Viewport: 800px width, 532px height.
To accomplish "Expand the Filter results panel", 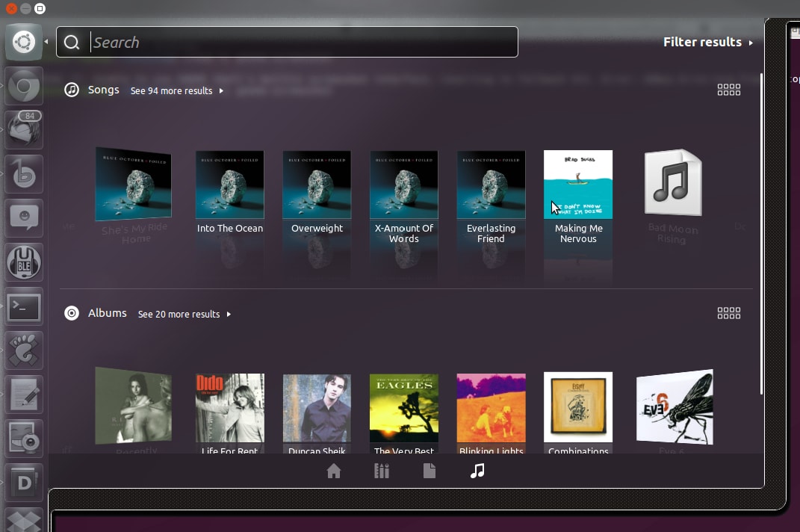I will (x=707, y=42).
